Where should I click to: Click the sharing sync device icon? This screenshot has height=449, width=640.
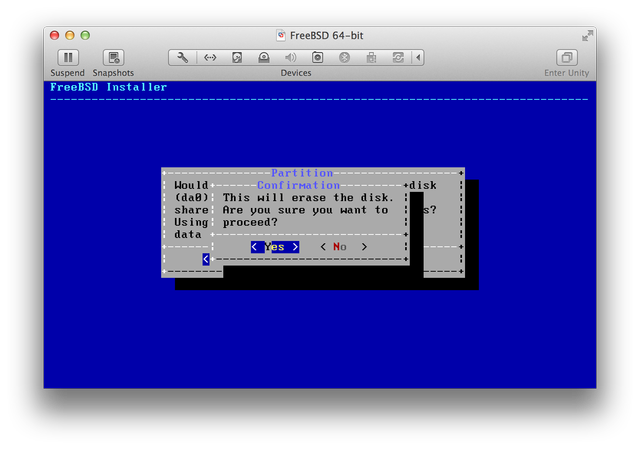pos(398,58)
